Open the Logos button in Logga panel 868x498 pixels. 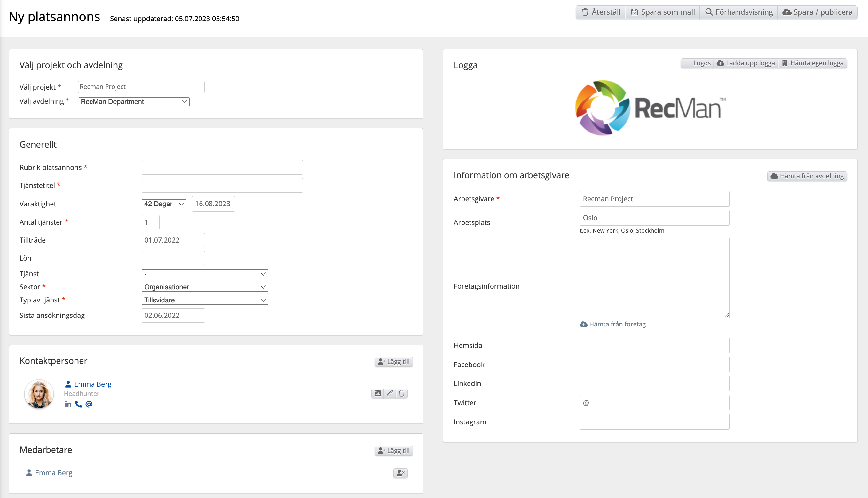click(x=697, y=63)
